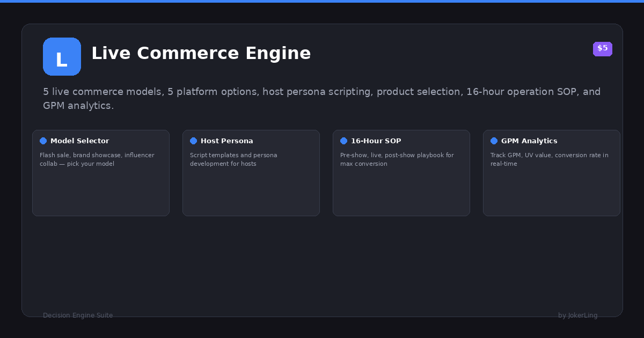The width and height of the screenshot is (644, 338).
Task: Click the blue dot beside 16-Hour SOP
Action: (x=344, y=141)
